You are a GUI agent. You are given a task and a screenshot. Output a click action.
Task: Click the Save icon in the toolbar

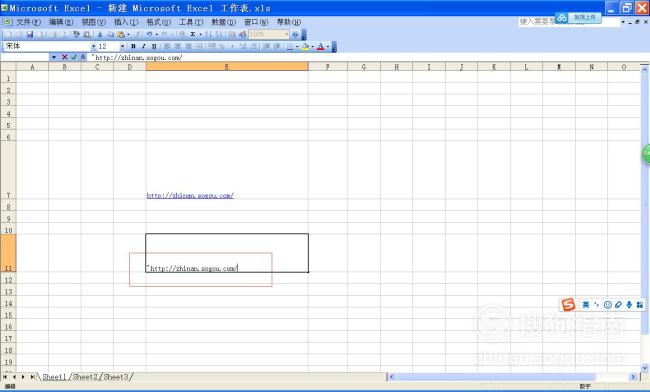click(30, 34)
